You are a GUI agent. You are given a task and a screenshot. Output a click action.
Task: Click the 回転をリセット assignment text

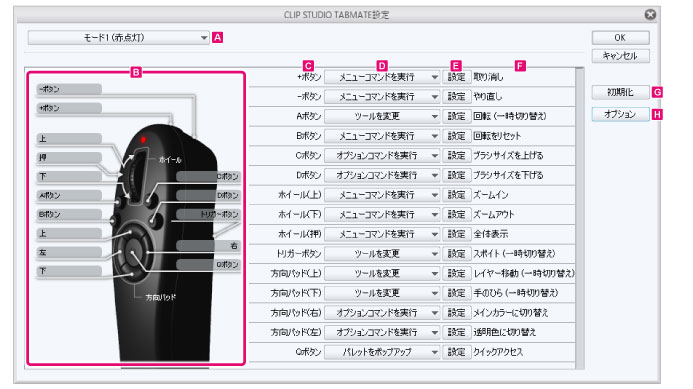pos(497,136)
